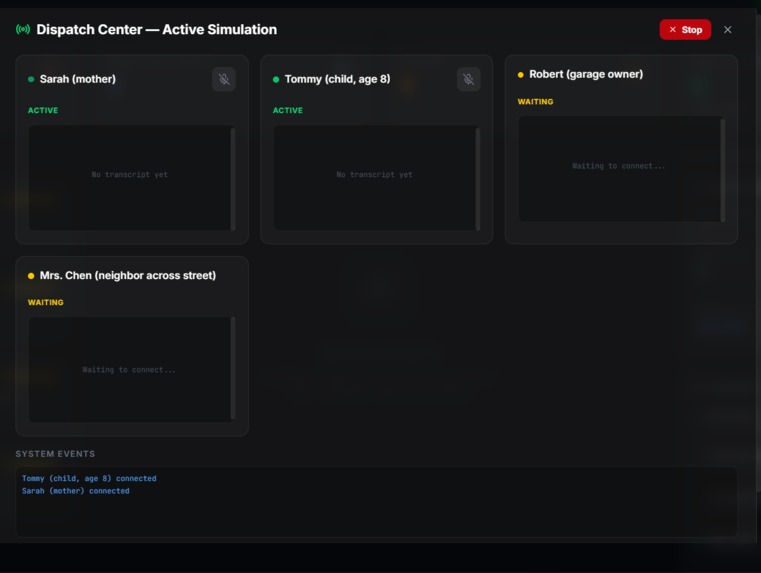Click the green status dot beside Sarah

(x=31, y=79)
